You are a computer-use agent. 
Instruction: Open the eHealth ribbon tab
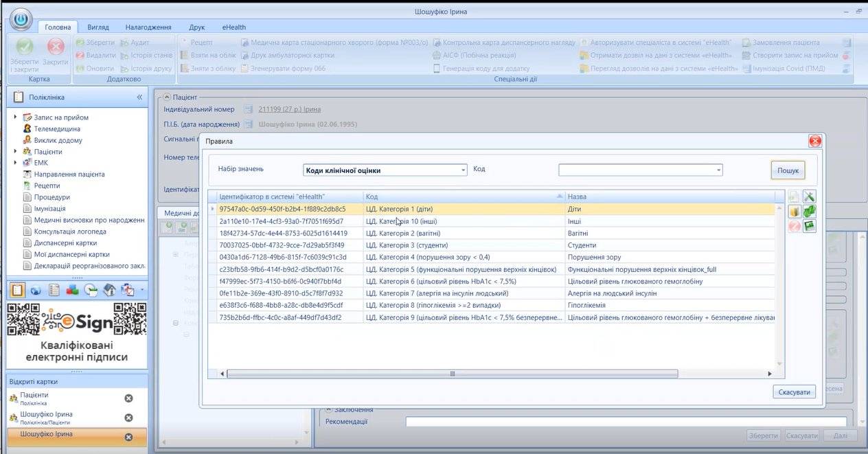pyautogui.click(x=233, y=27)
